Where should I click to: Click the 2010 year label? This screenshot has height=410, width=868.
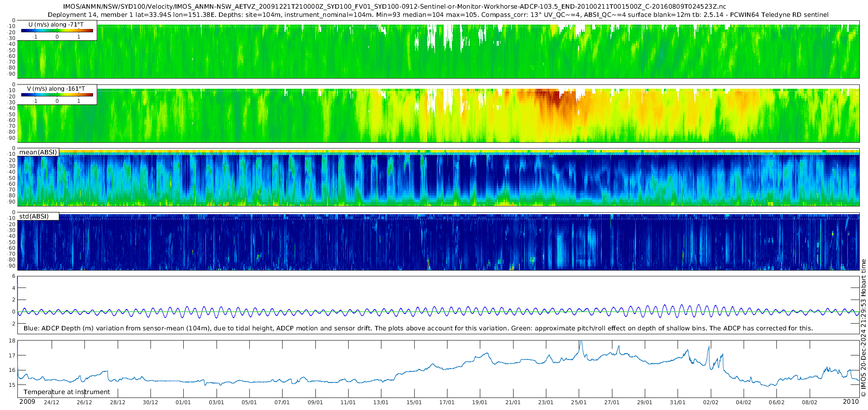click(851, 402)
